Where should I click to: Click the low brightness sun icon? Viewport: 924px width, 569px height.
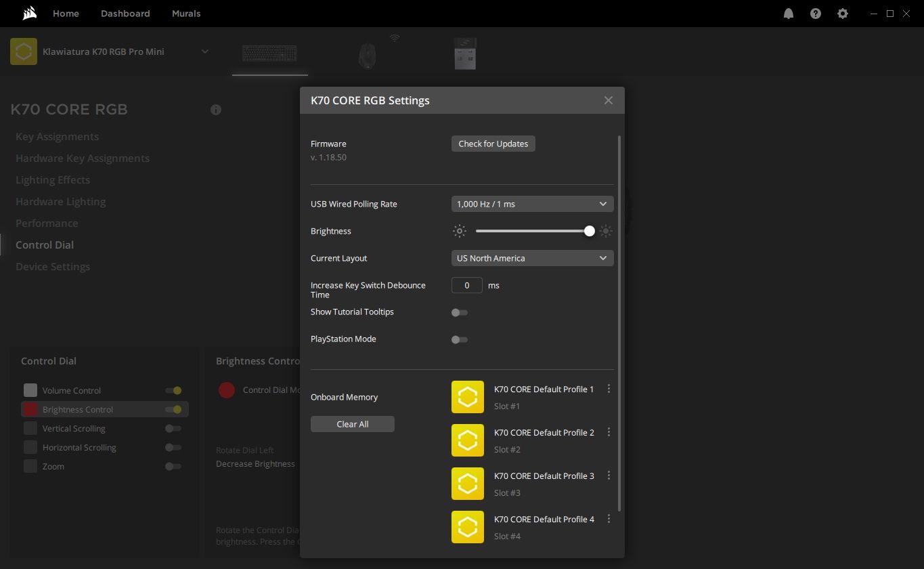460,231
